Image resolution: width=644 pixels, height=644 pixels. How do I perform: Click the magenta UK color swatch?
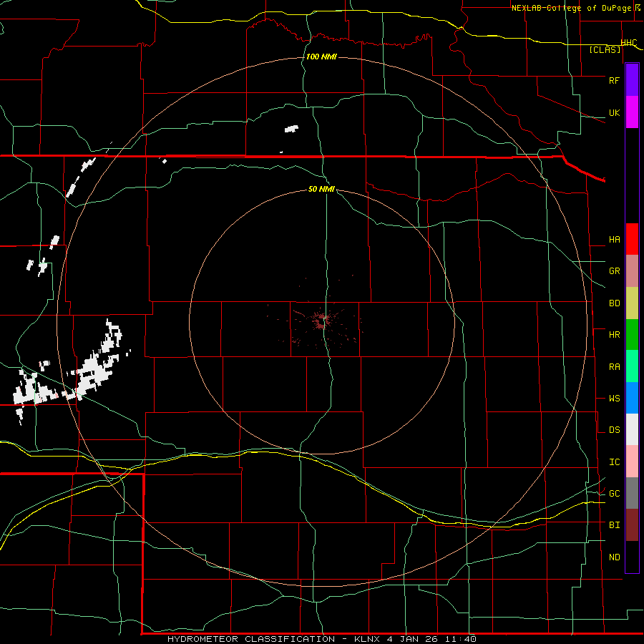coord(632,112)
